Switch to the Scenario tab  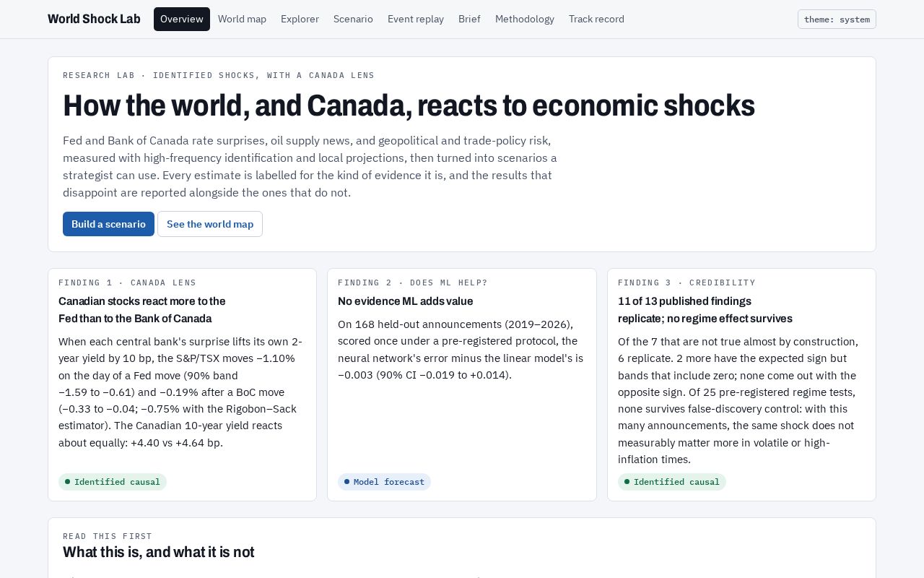pos(353,19)
